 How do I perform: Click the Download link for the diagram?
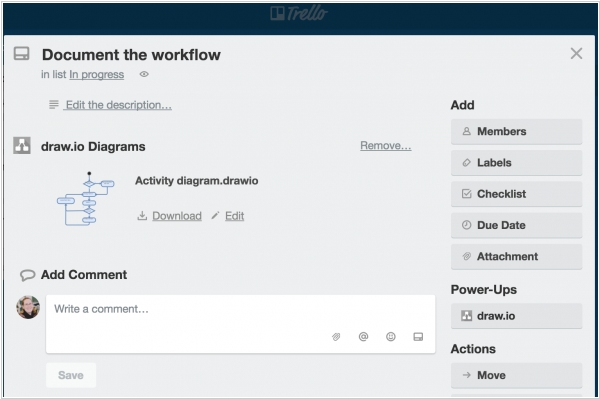tap(177, 216)
